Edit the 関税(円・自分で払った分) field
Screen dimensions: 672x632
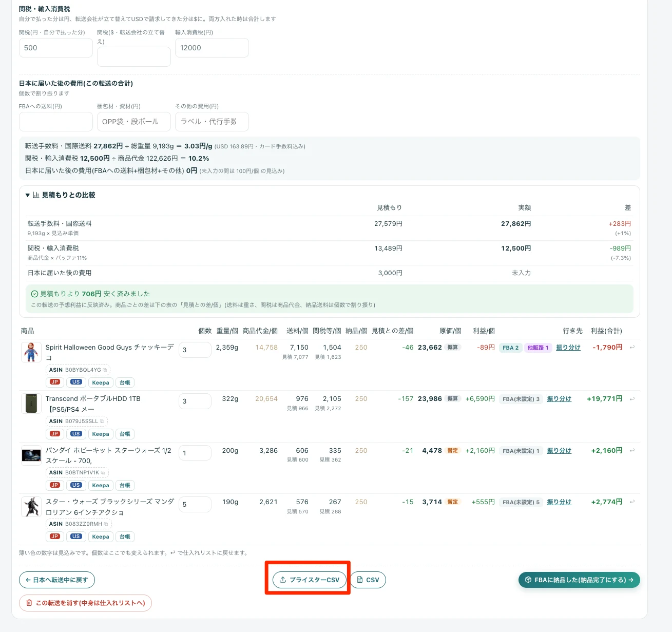pyautogui.click(x=56, y=48)
